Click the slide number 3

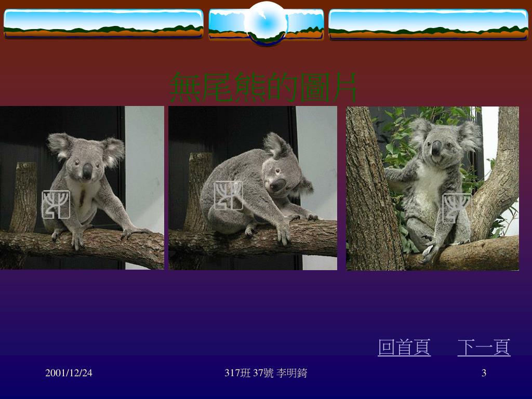[484, 373]
